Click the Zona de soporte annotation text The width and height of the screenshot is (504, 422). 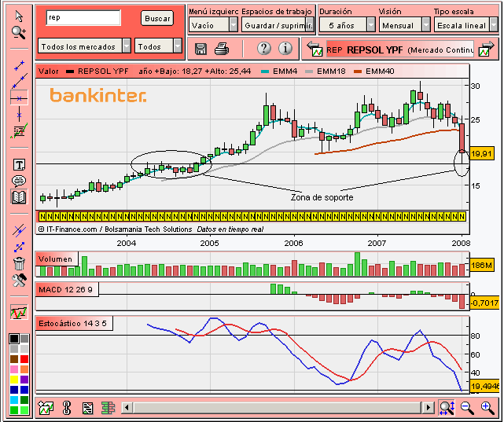[x=322, y=197]
